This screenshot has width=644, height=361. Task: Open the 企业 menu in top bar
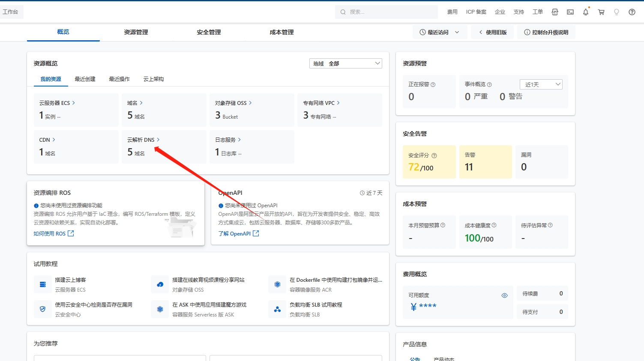500,12
